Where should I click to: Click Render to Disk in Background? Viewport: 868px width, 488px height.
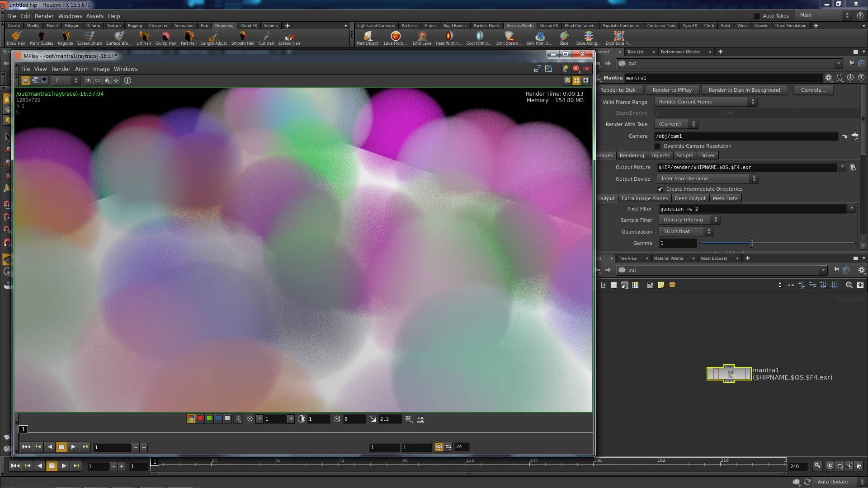click(744, 90)
